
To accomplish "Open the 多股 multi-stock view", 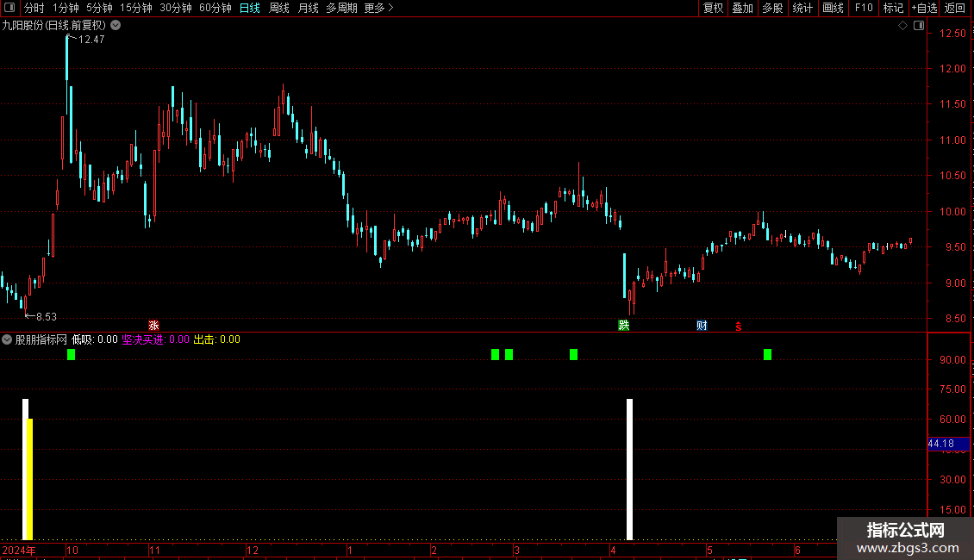I will 773,8.
